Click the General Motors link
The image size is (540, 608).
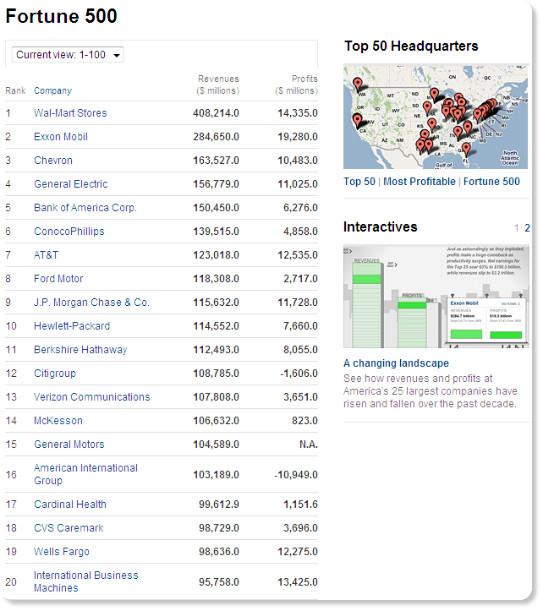click(x=69, y=444)
